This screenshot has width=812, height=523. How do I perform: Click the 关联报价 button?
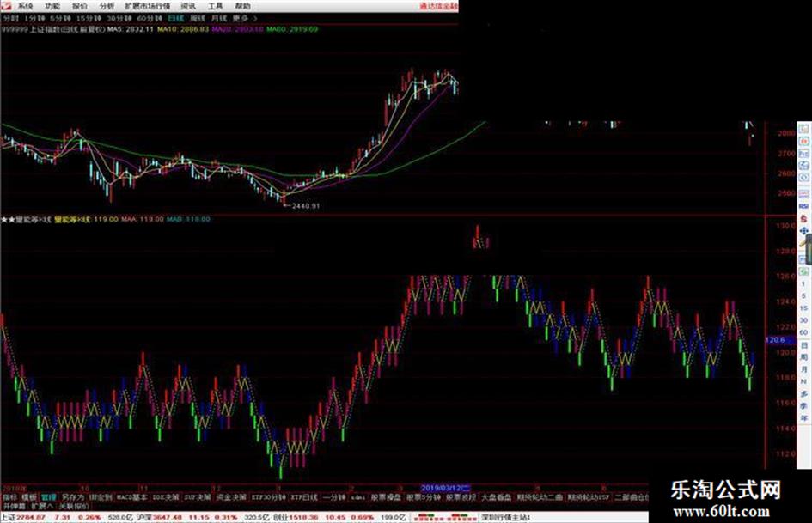(x=74, y=506)
